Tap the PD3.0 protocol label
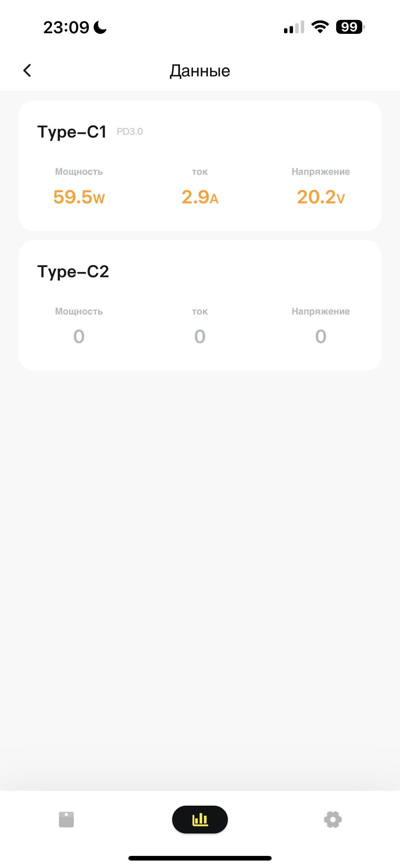This screenshot has height=868, width=400. [130, 131]
